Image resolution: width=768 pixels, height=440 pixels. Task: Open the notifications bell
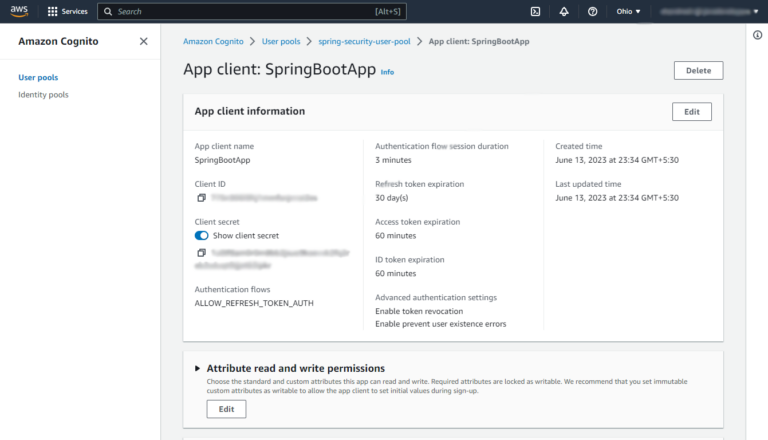point(564,12)
